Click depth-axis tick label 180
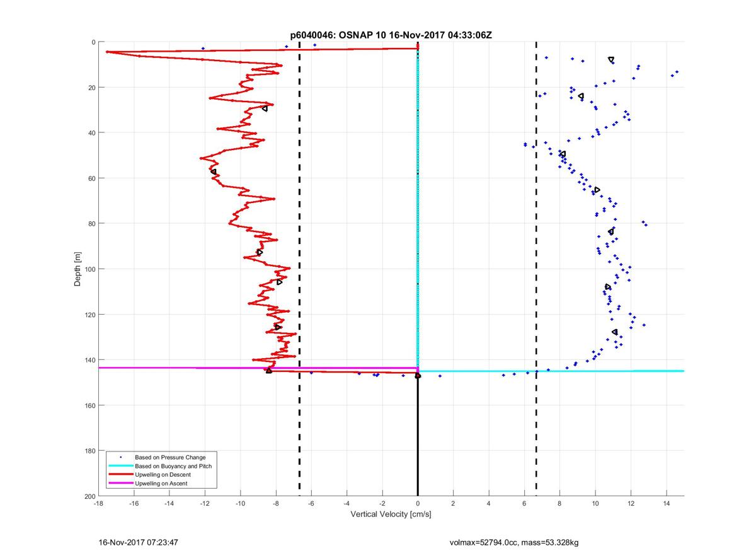This screenshot has height=558, width=756. [x=89, y=451]
